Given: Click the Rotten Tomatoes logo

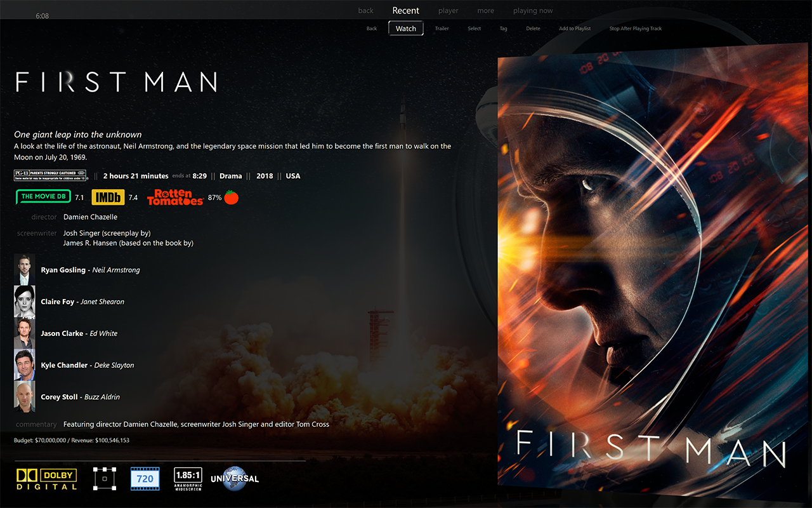Looking at the screenshot, I should pos(175,197).
